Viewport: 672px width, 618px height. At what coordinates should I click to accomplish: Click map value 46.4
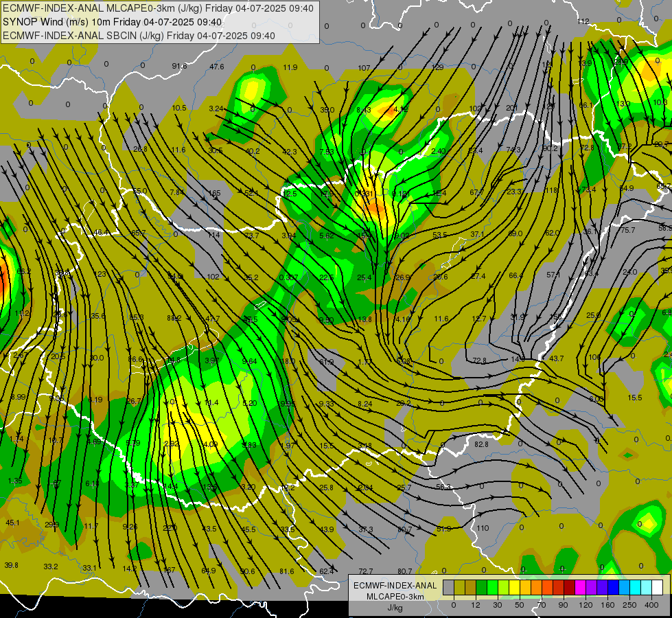click(101, 233)
